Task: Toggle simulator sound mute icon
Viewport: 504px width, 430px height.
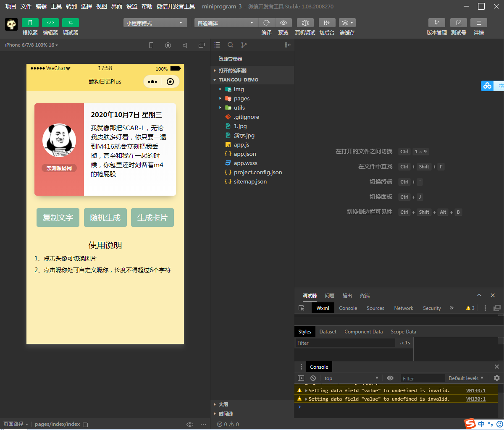Action: pos(185,45)
